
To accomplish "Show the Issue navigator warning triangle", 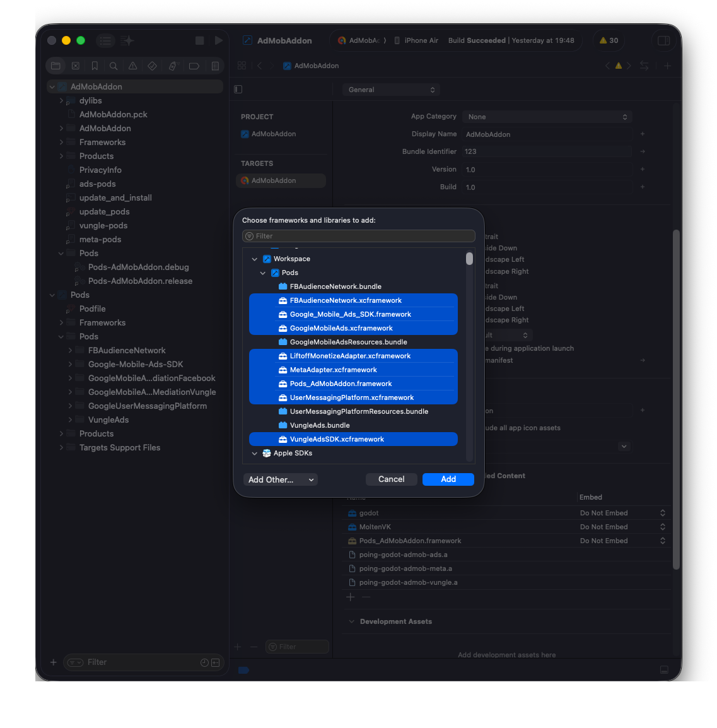I will point(132,66).
